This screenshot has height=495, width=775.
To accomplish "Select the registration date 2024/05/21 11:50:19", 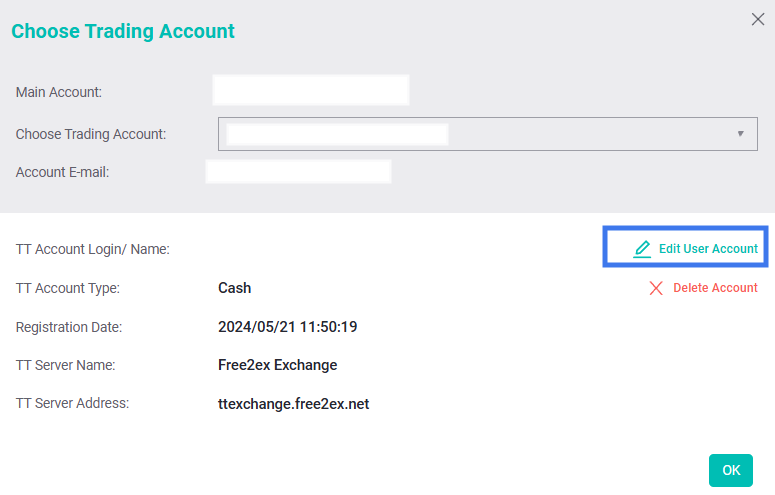I will 287,327.
